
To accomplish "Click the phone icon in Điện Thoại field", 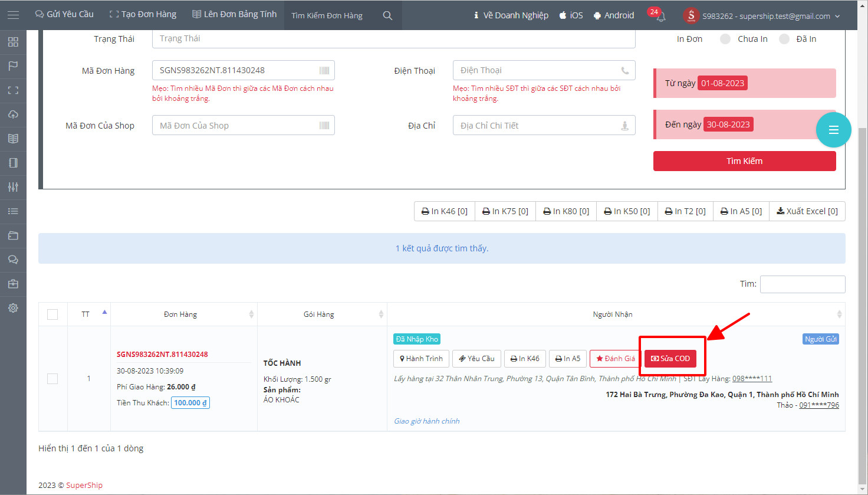I will (x=625, y=70).
